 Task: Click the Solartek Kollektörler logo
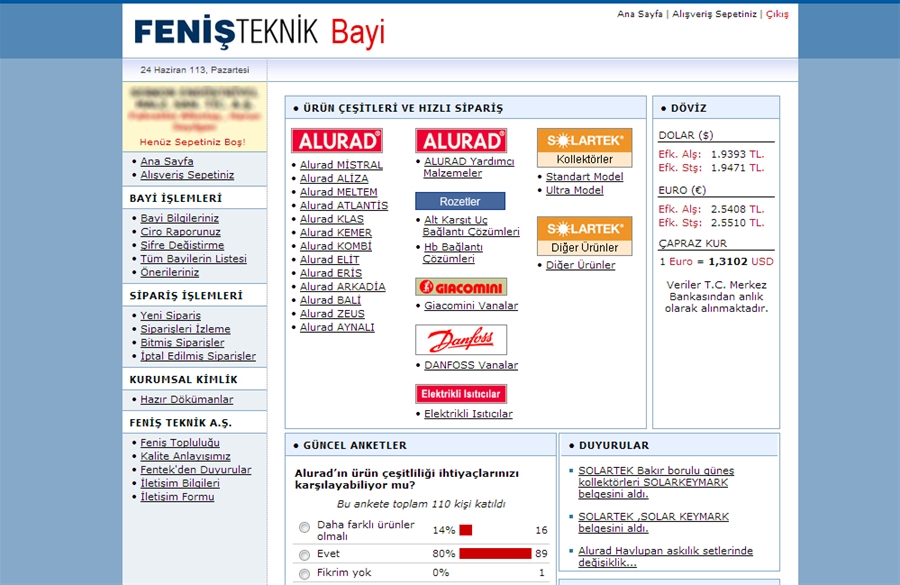tap(584, 148)
